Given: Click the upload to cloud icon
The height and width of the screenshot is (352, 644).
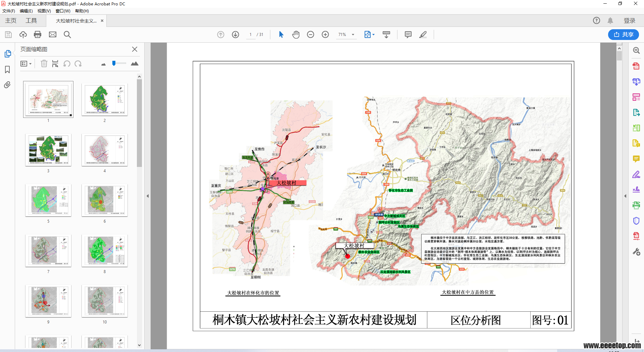Looking at the screenshot, I should coord(23,35).
